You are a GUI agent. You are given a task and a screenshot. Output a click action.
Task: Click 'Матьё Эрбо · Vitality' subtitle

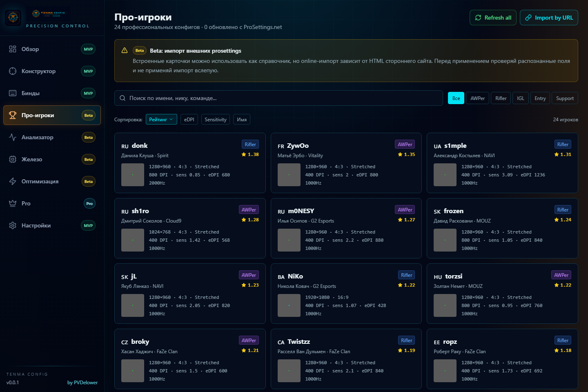[x=300, y=156]
